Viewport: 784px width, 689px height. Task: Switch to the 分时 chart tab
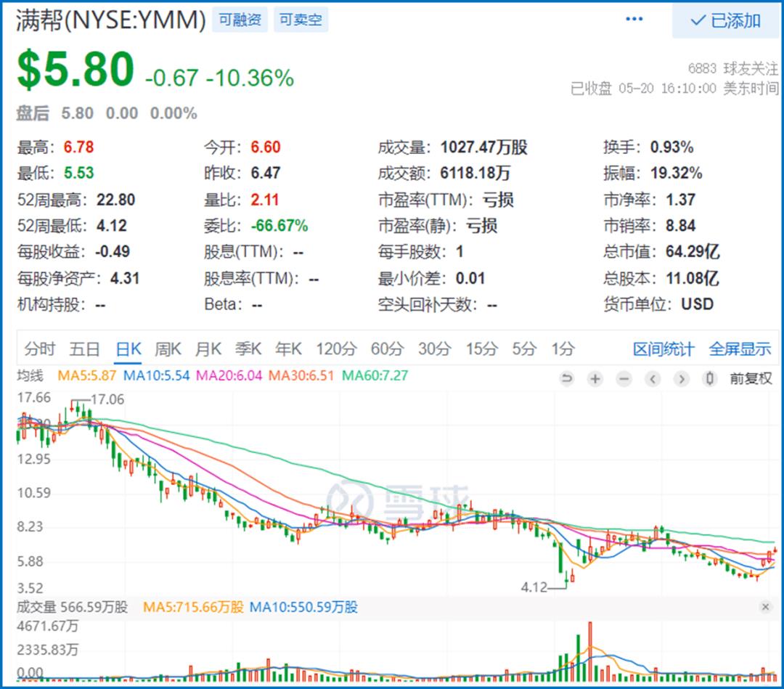[x=39, y=348]
